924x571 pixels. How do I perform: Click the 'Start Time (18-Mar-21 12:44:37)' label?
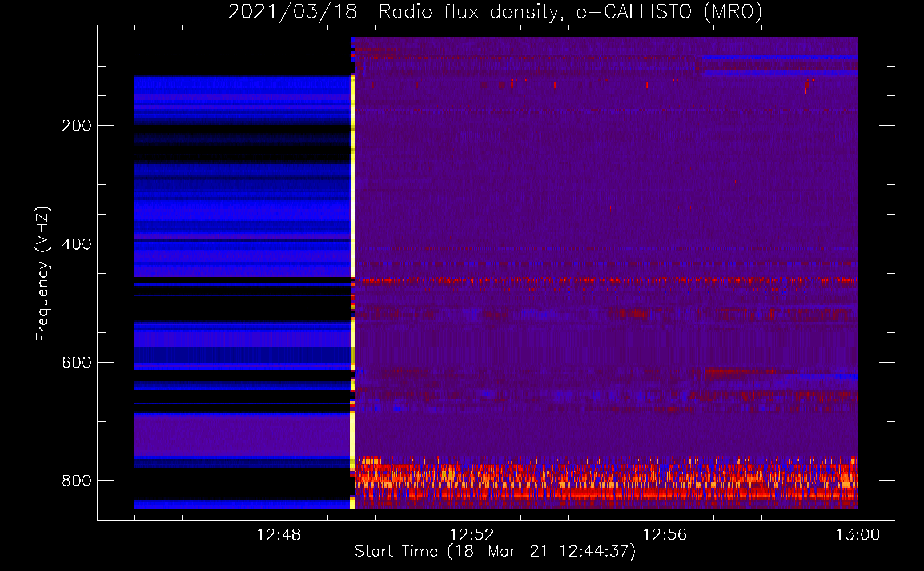(x=495, y=552)
